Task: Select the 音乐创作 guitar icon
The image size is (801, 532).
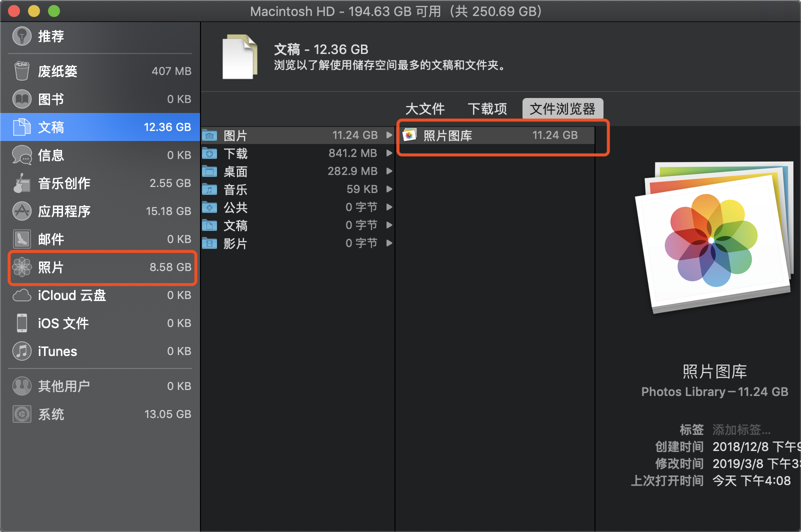Action: coord(21,183)
